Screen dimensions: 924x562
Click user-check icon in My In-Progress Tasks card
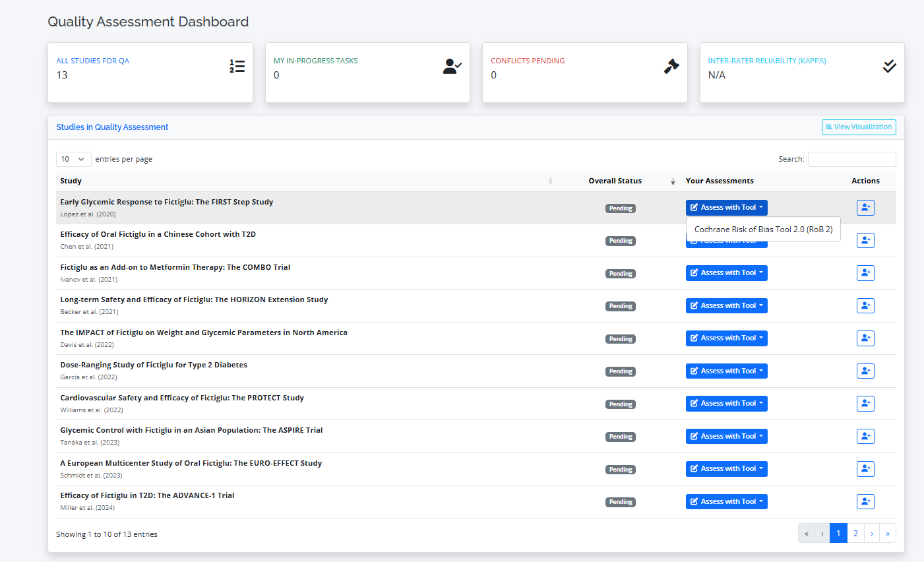pos(452,66)
